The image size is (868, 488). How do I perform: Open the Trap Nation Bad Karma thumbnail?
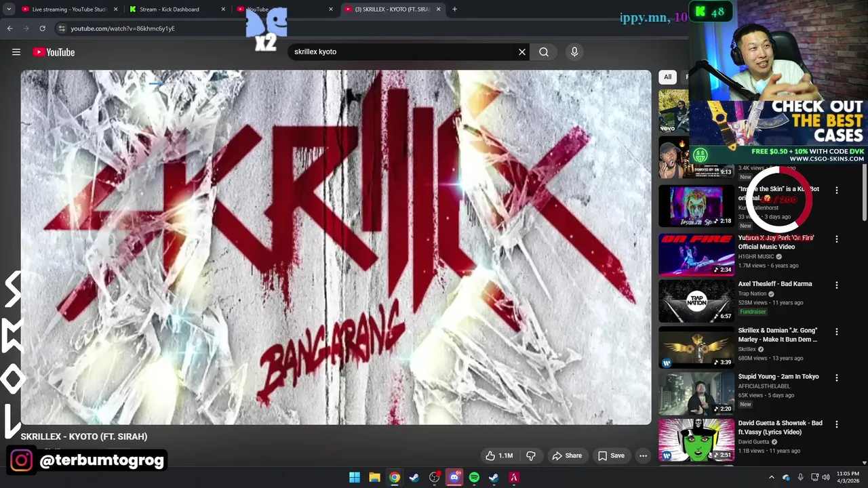tap(696, 301)
